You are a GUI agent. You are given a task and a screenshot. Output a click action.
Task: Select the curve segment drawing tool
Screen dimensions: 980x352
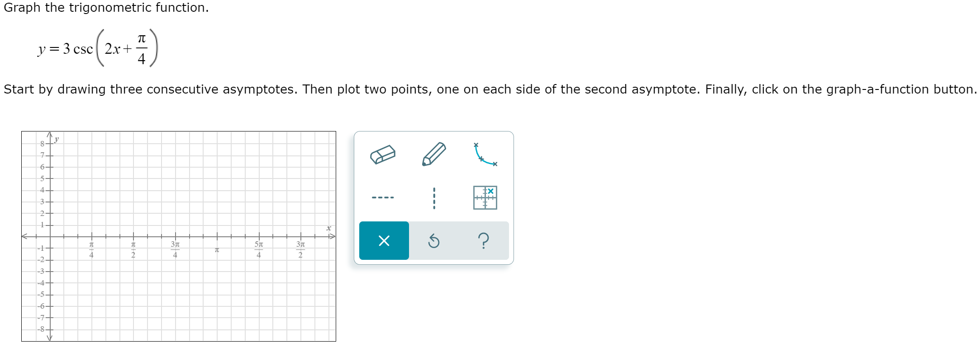point(484,154)
